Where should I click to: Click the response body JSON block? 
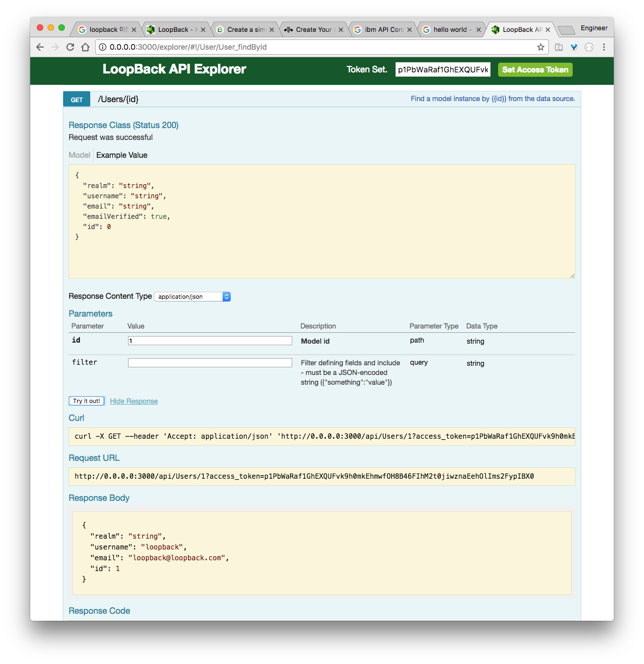(x=322, y=553)
